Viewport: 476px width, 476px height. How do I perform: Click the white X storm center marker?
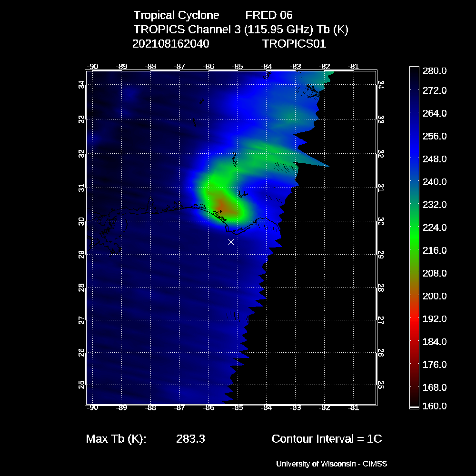coord(231,242)
